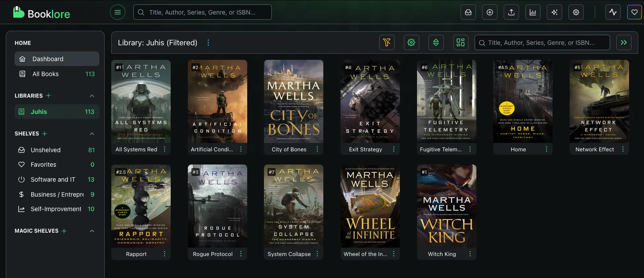Collapse the SHELVES section chevron
Image resolution: width=644 pixels, height=278 pixels.
coord(92,133)
